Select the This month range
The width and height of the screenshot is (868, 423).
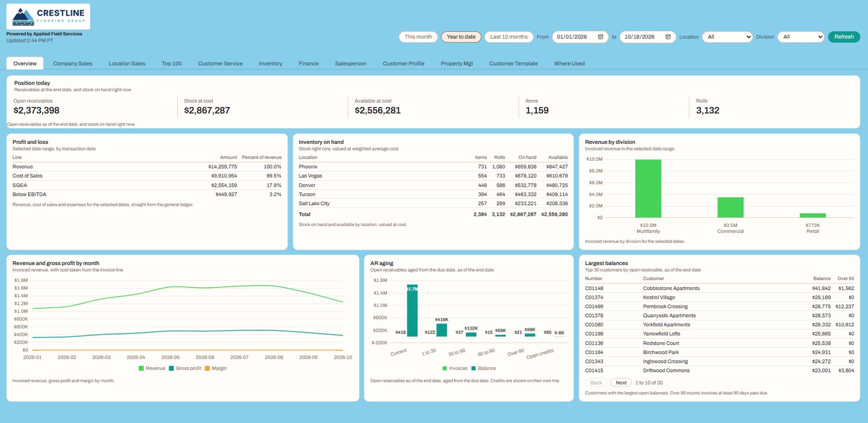pos(418,37)
